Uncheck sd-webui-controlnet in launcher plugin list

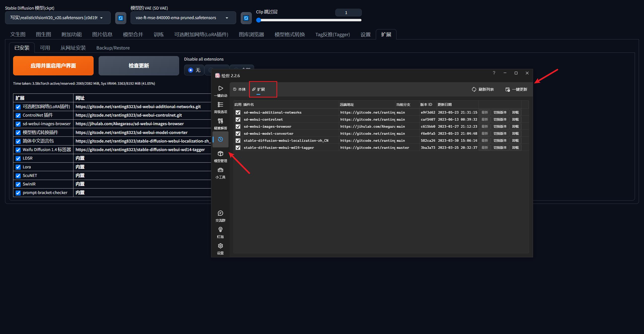pos(238,120)
